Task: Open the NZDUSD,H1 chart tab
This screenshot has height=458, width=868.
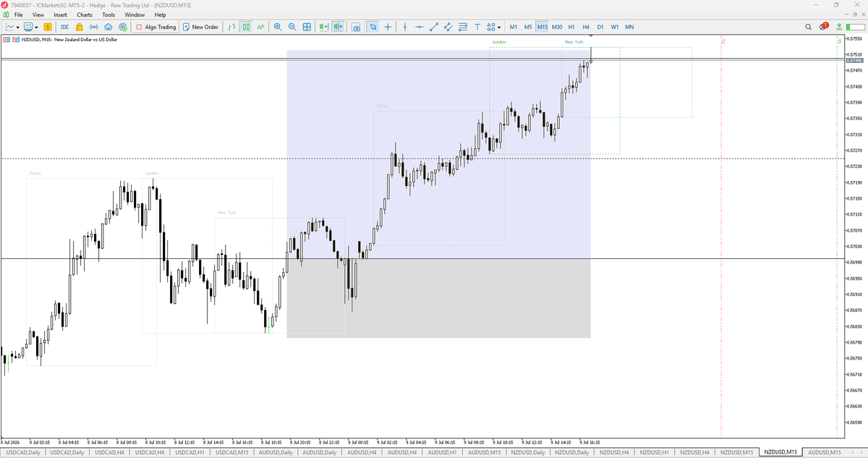Action: click(654, 452)
